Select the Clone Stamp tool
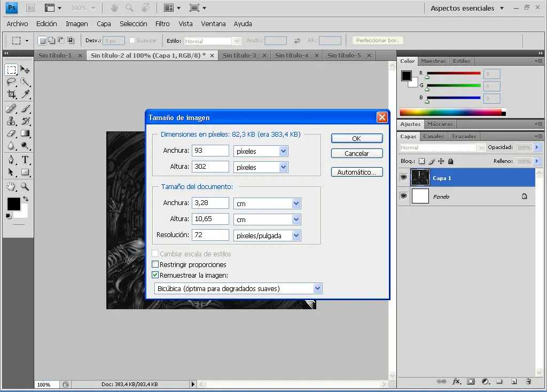Image resolution: width=547 pixels, height=392 pixels. click(x=12, y=121)
